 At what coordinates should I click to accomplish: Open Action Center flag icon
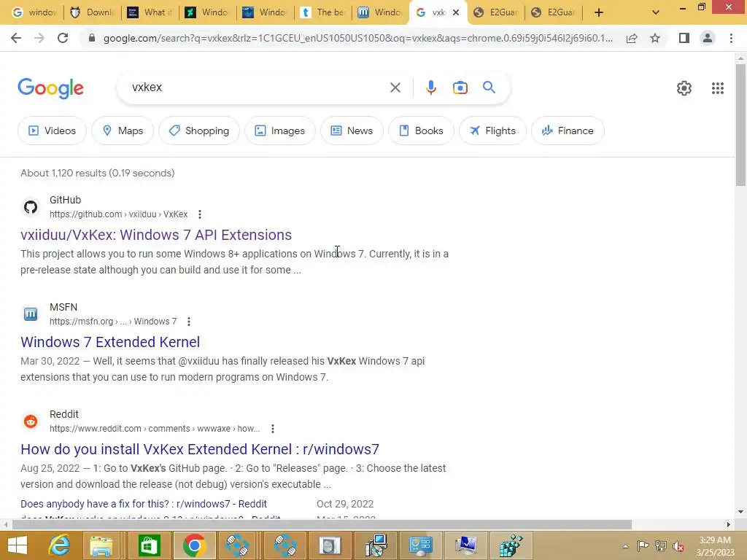click(x=643, y=546)
